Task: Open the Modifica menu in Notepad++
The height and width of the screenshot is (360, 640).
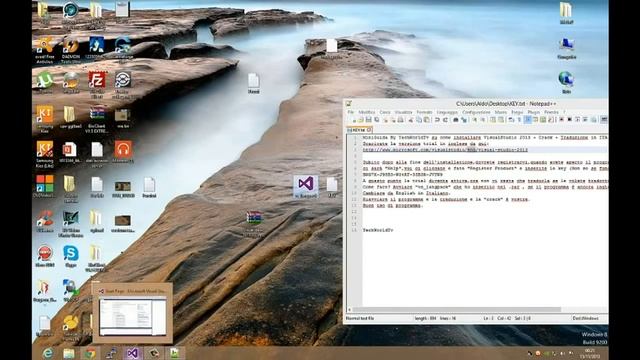Action: click(367, 112)
